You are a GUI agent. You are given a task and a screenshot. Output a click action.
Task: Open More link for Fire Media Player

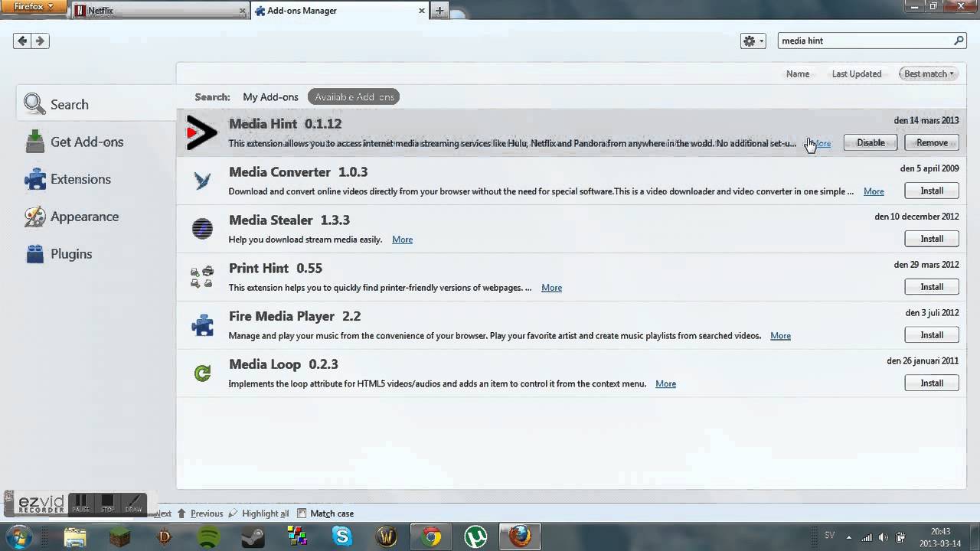tap(780, 336)
